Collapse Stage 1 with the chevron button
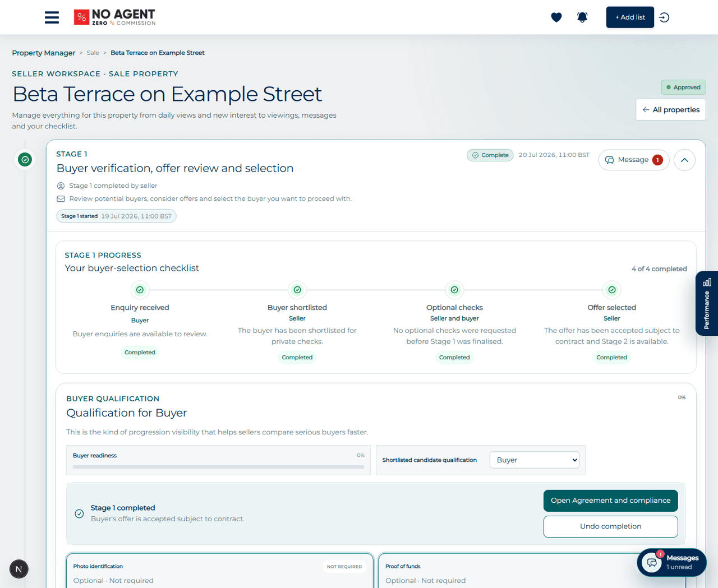 point(684,160)
